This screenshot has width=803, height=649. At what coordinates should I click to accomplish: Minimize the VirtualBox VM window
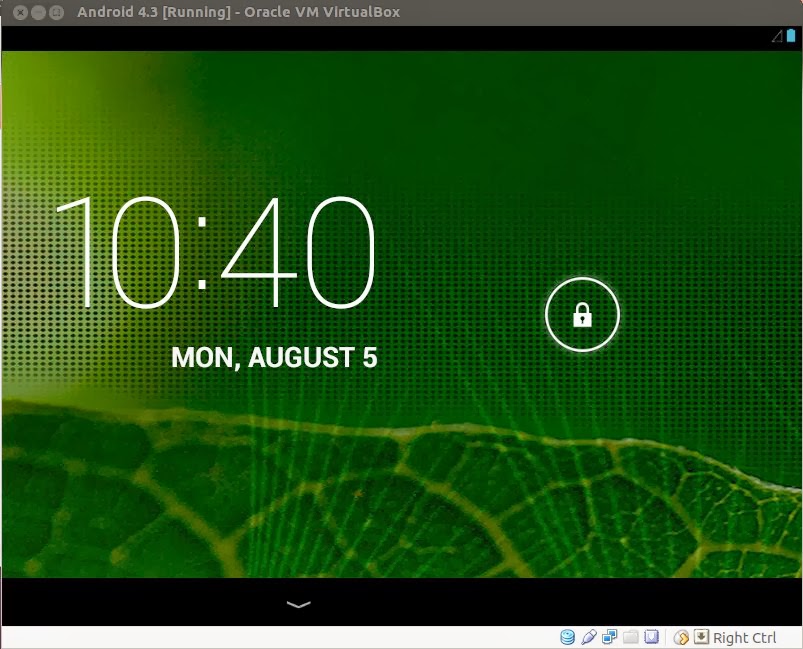pos(38,13)
